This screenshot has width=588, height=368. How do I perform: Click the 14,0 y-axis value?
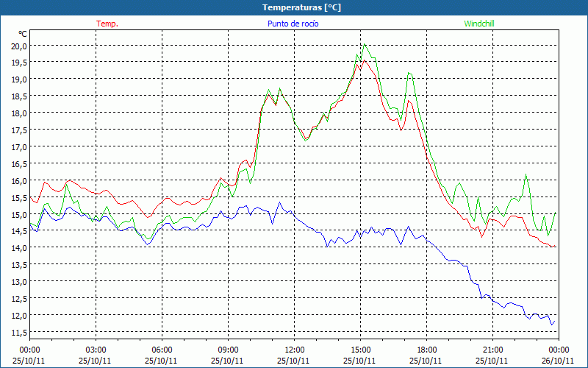(x=20, y=248)
